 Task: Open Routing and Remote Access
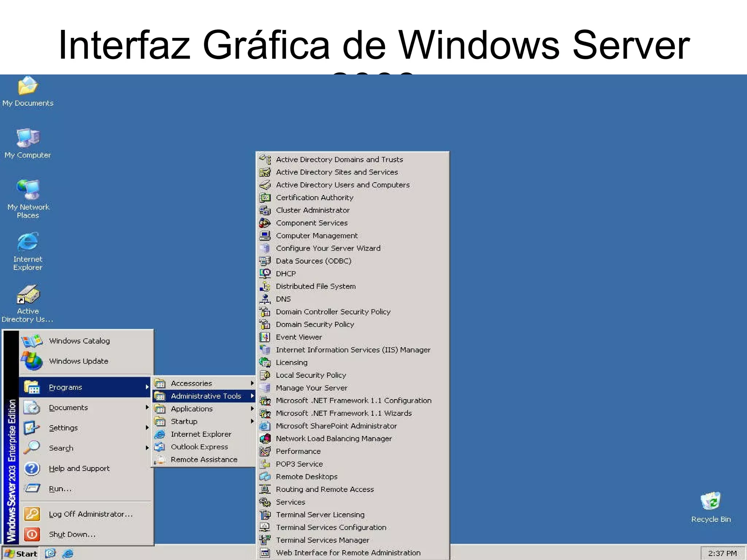click(352, 489)
